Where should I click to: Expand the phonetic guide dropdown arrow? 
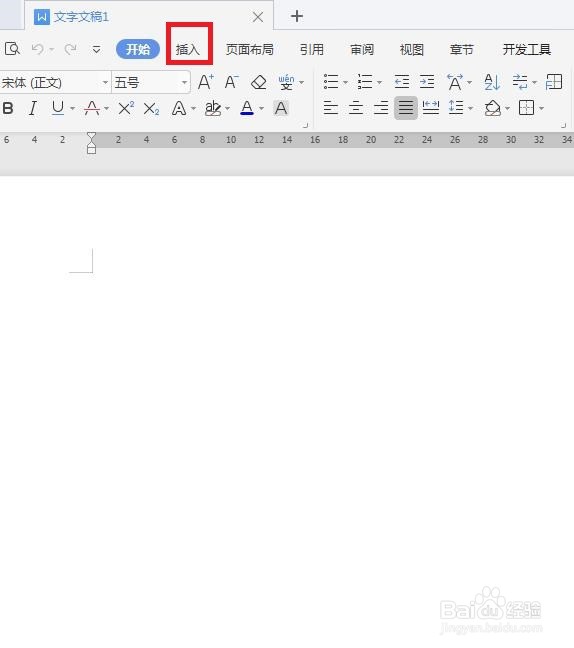(301, 83)
